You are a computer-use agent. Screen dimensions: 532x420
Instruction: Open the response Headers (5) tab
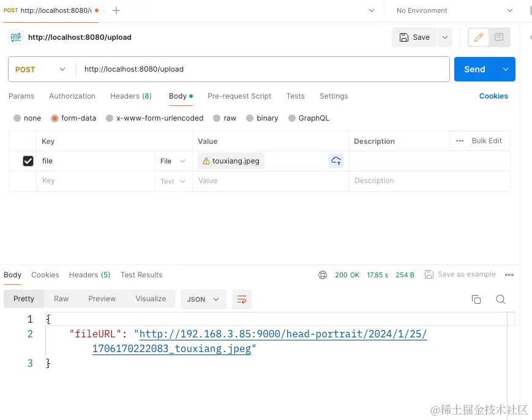(x=89, y=275)
